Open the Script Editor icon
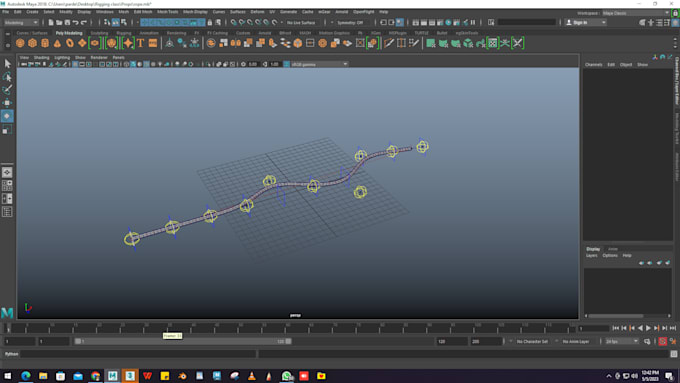The image size is (680, 383). pyautogui.click(x=674, y=354)
